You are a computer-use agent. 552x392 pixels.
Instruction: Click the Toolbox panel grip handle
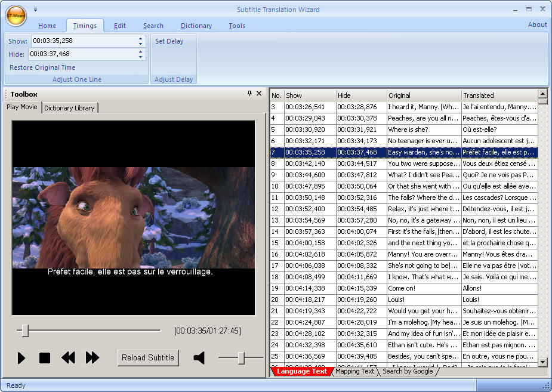click(x=6, y=94)
